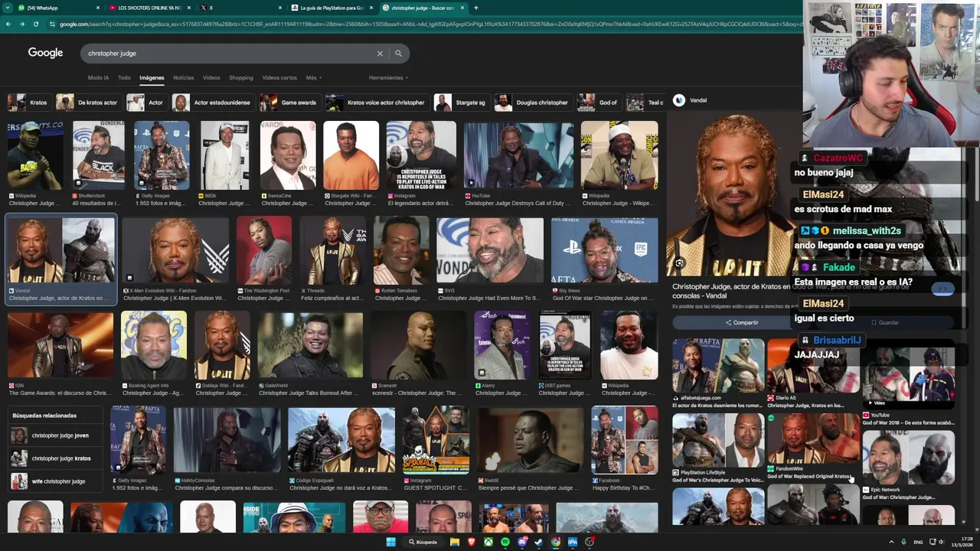
Task: Open the Washington Post image result
Action: [x=264, y=259]
